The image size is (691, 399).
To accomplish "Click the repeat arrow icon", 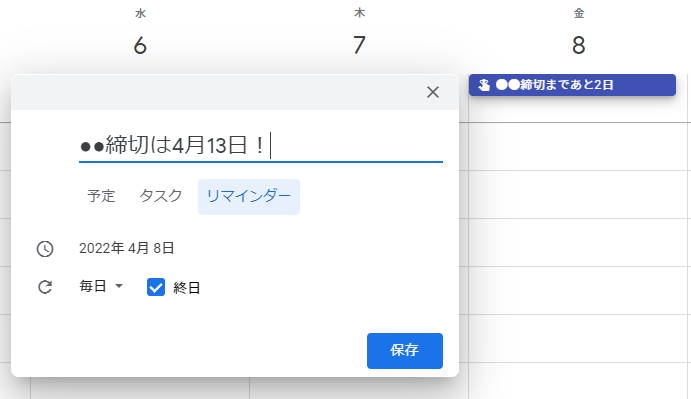I will tap(45, 287).
